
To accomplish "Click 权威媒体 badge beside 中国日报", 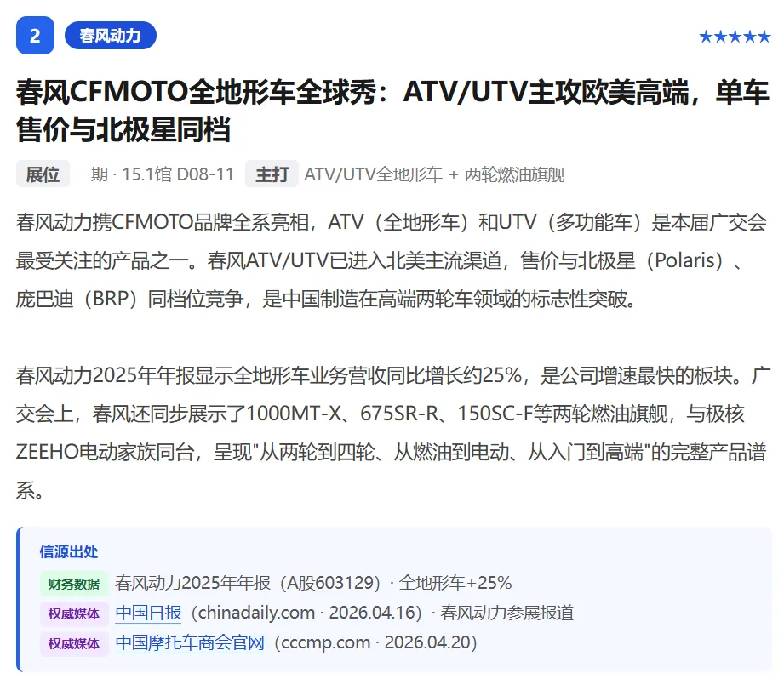I will [x=74, y=613].
